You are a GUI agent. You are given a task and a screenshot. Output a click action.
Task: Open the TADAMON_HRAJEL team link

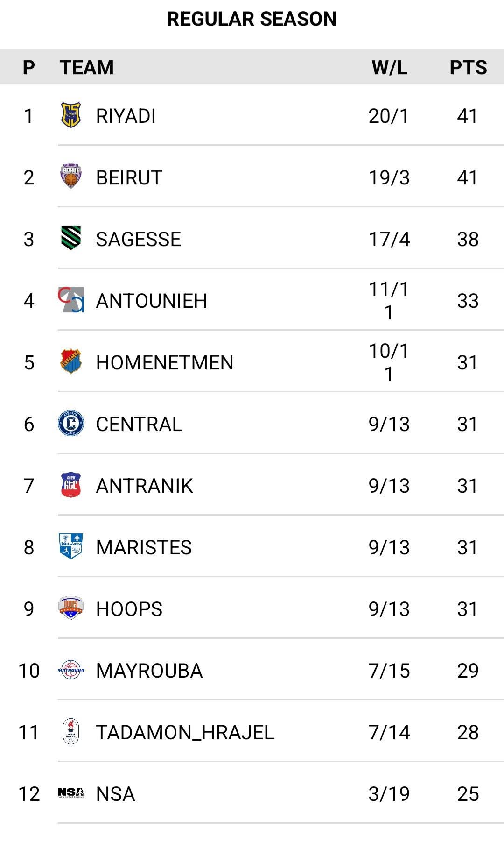(185, 732)
